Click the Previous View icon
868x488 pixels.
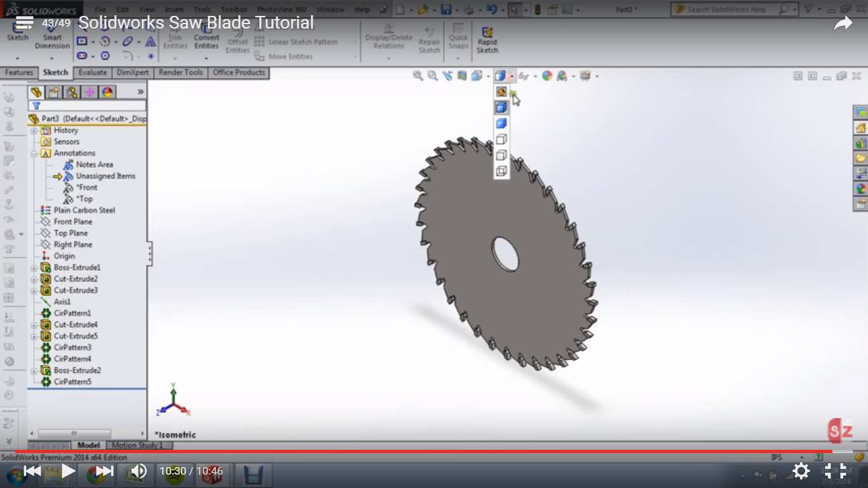(447, 76)
